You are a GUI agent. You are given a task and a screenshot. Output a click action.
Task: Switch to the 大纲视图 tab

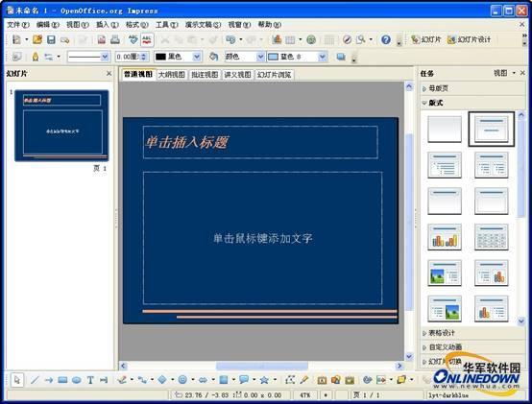172,75
